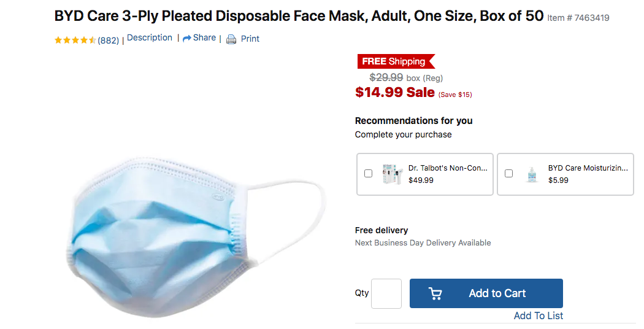The width and height of the screenshot is (644, 329).
Task: Click the $14.99 Sale price text
Action: click(395, 93)
